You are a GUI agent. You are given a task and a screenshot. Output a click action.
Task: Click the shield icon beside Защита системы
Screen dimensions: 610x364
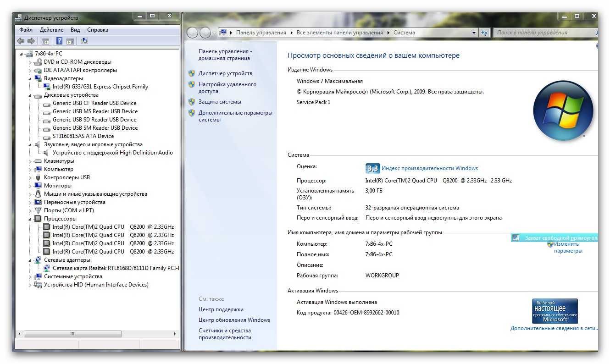click(192, 102)
